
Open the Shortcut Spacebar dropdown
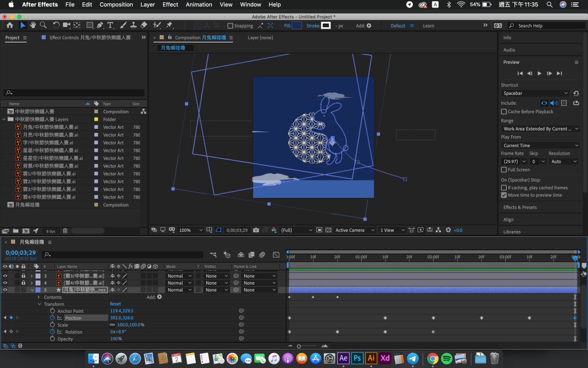click(535, 93)
